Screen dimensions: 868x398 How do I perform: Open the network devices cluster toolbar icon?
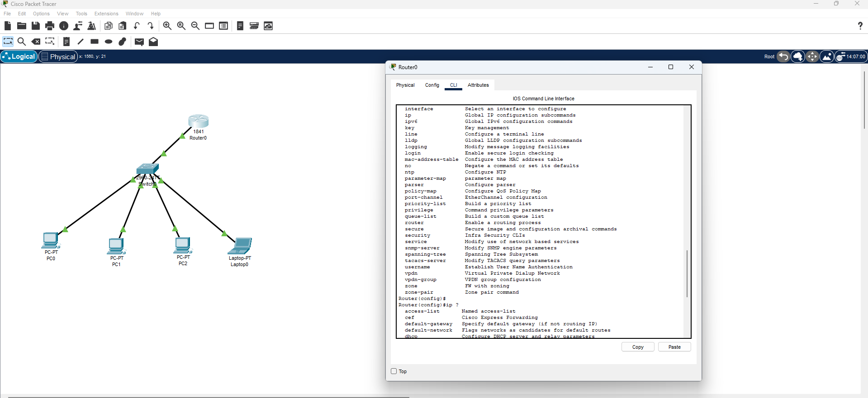(254, 26)
